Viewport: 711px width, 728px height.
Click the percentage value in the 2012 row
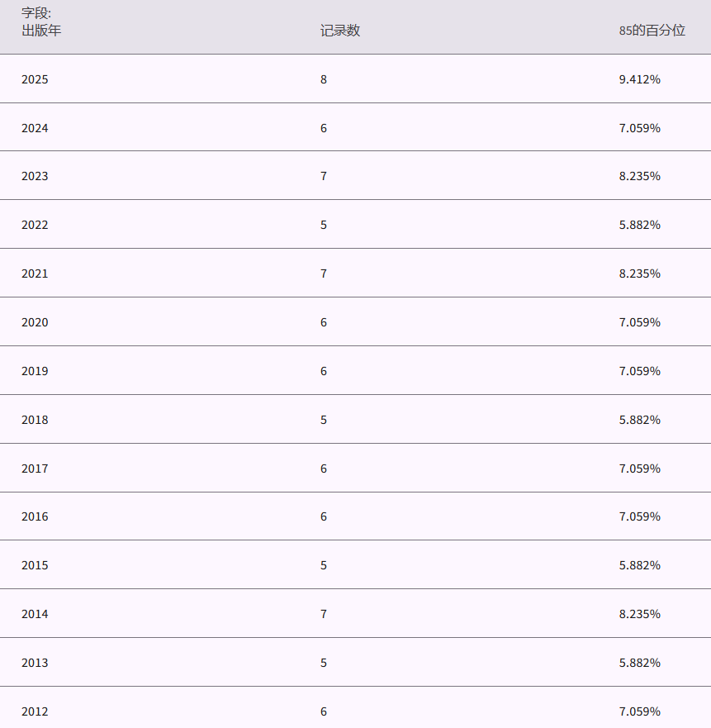click(x=639, y=711)
